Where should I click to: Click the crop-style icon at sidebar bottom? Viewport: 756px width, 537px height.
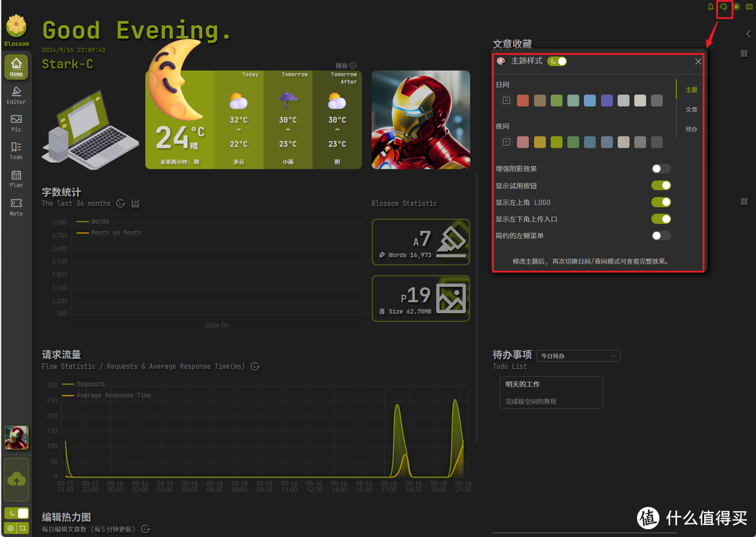point(22,528)
